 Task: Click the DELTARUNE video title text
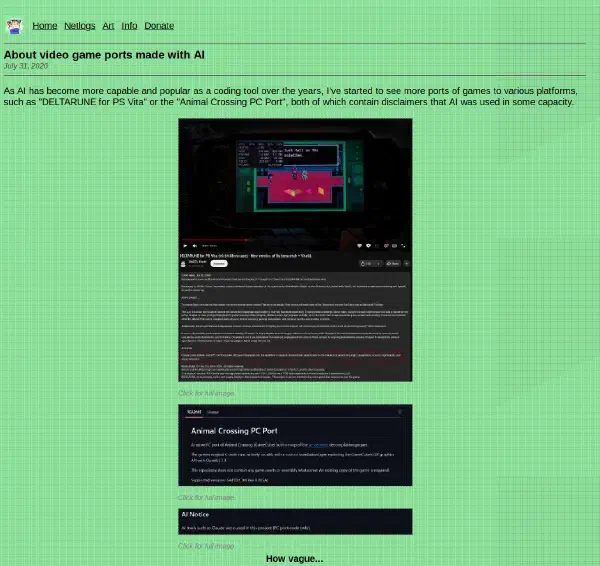click(246, 256)
